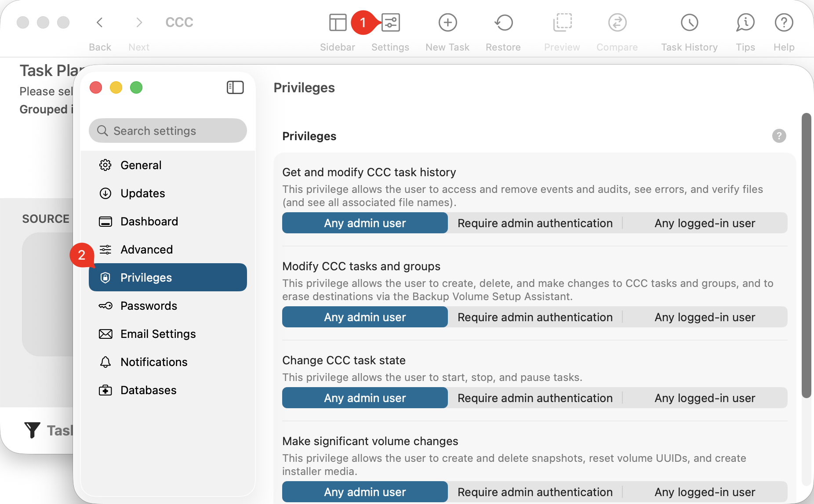The height and width of the screenshot is (504, 814).
Task: Toggle the Sidebar toolbar icon in CCC
Action: pyautogui.click(x=338, y=22)
